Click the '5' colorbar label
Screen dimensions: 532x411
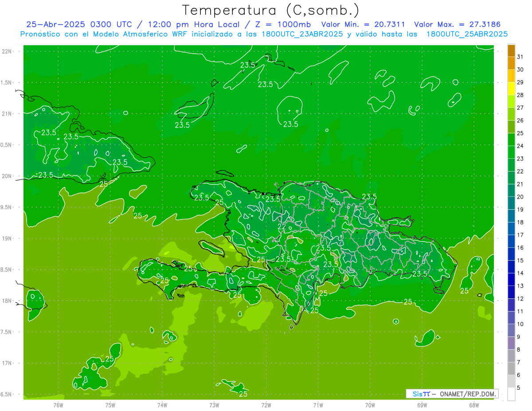coord(519,388)
